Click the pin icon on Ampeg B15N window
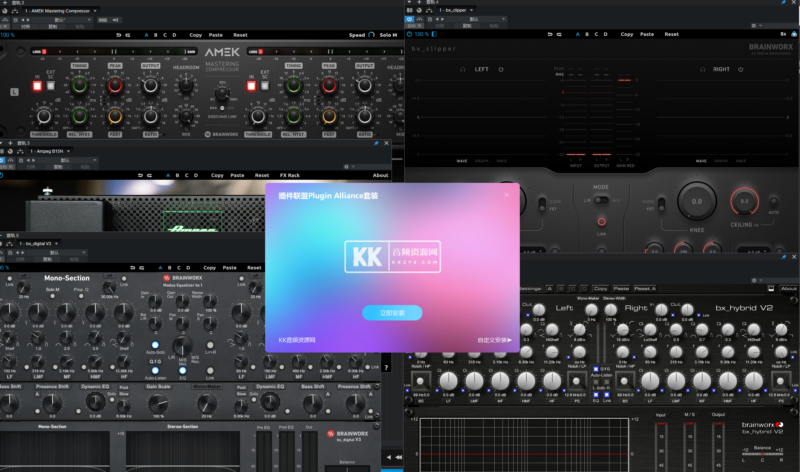Viewport: 800px width, 472px height. pos(376,143)
